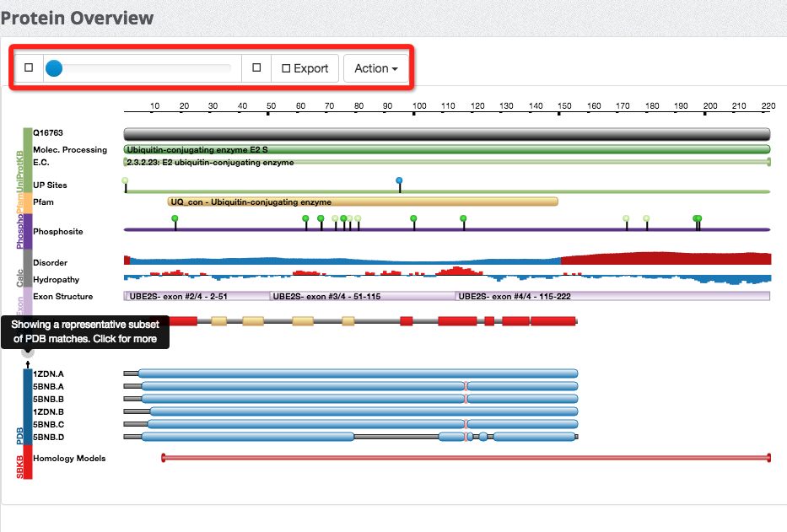787x532 pixels.
Task: Click the first green Phosphosite pin marker
Action: 175,219
